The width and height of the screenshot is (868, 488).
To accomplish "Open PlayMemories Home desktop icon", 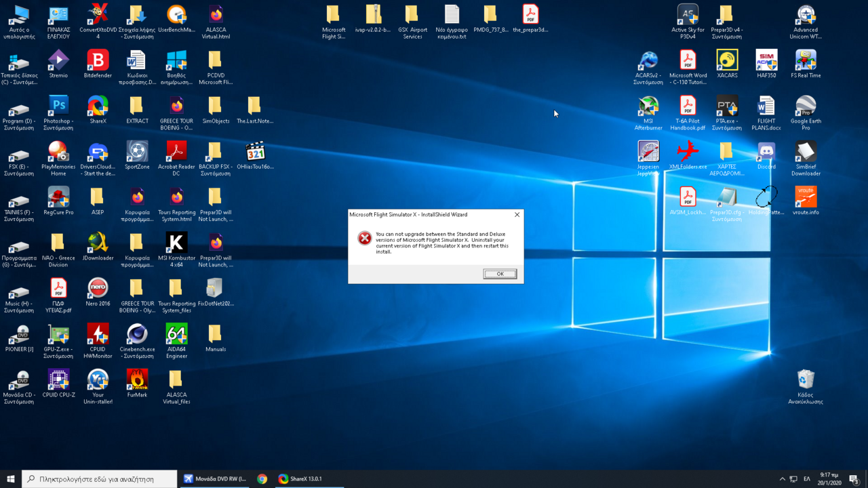I will click(x=58, y=158).
